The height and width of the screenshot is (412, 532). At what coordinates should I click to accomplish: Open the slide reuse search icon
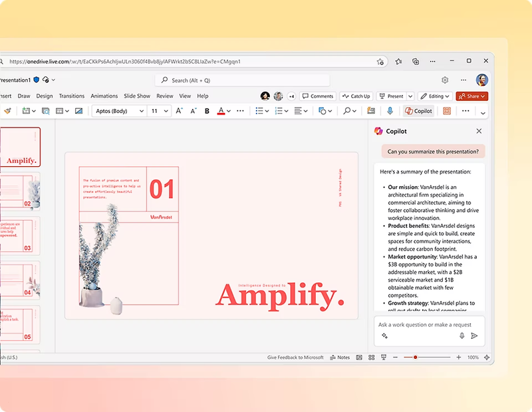45,111
